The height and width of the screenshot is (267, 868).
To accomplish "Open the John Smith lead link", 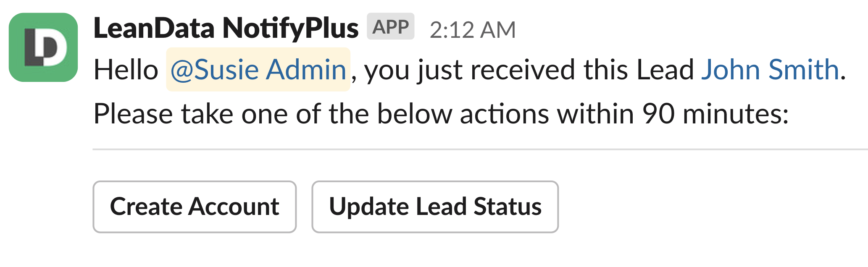I will click(x=770, y=70).
